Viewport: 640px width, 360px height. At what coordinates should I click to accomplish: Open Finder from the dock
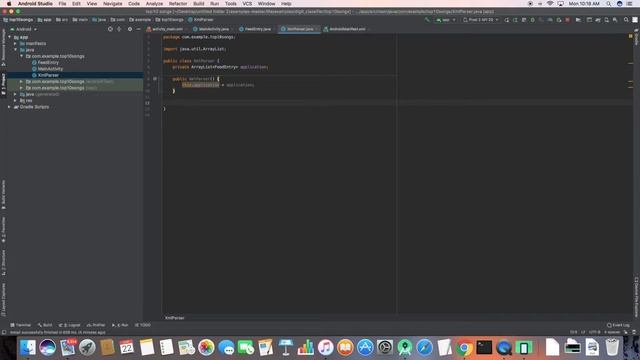pos(28,348)
